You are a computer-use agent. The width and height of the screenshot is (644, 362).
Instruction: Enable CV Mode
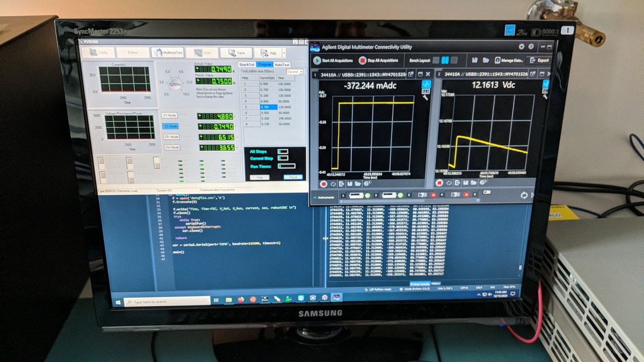coord(170,115)
